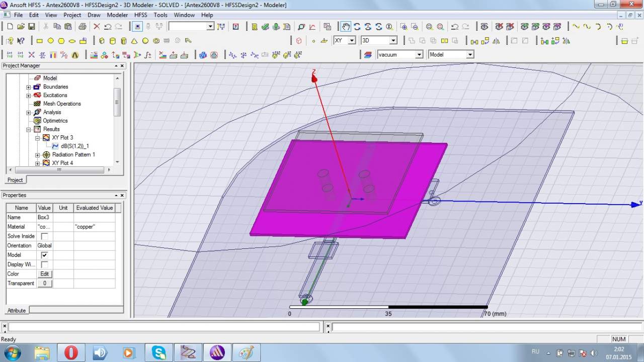Toggle the Solve Inside checkbox

pyautogui.click(x=44, y=236)
